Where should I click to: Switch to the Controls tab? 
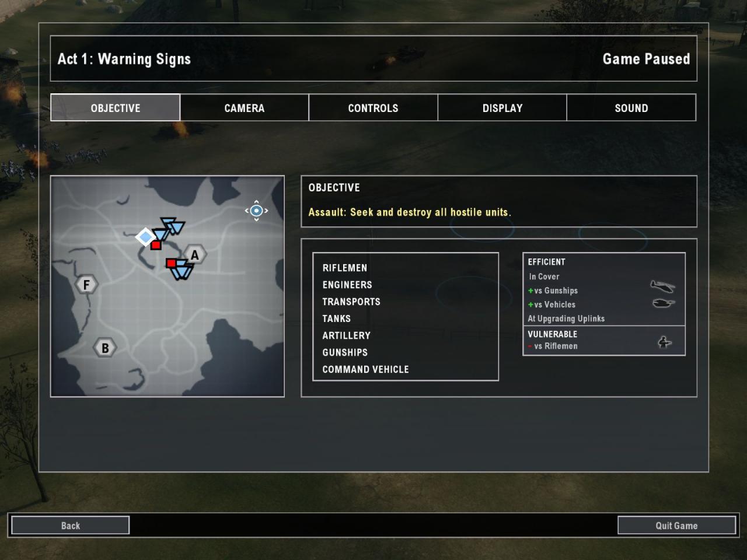coord(373,108)
